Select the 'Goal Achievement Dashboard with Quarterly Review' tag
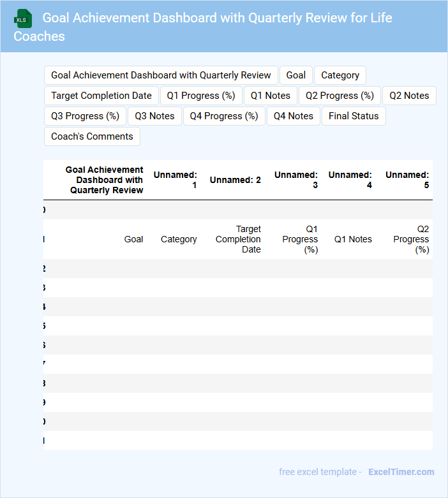Screen dimensions: 448x498 coord(161,75)
